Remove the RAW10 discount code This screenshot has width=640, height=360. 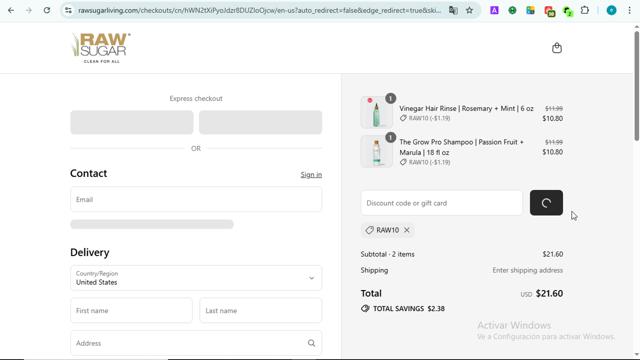[x=407, y=230]
